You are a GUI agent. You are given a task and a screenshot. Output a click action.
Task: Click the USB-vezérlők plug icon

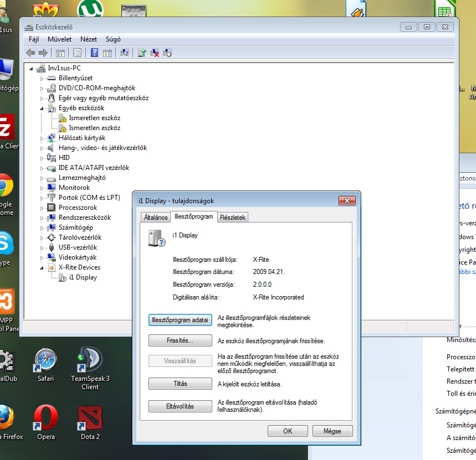[x=52, y=247]
